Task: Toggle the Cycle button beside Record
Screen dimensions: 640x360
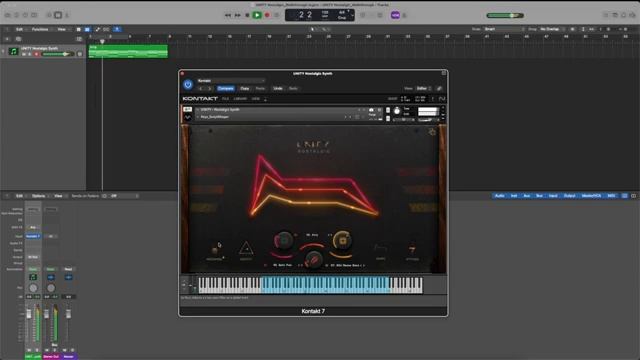Action: (277, 15)
